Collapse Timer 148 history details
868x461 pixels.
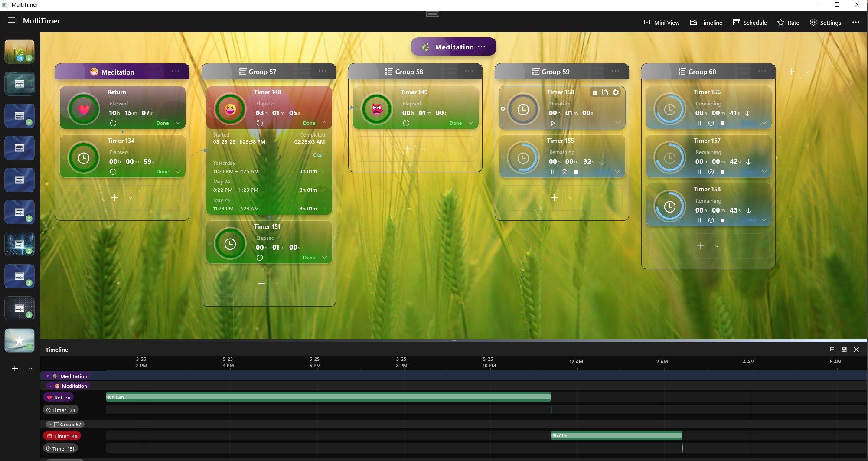pos(324,123)
